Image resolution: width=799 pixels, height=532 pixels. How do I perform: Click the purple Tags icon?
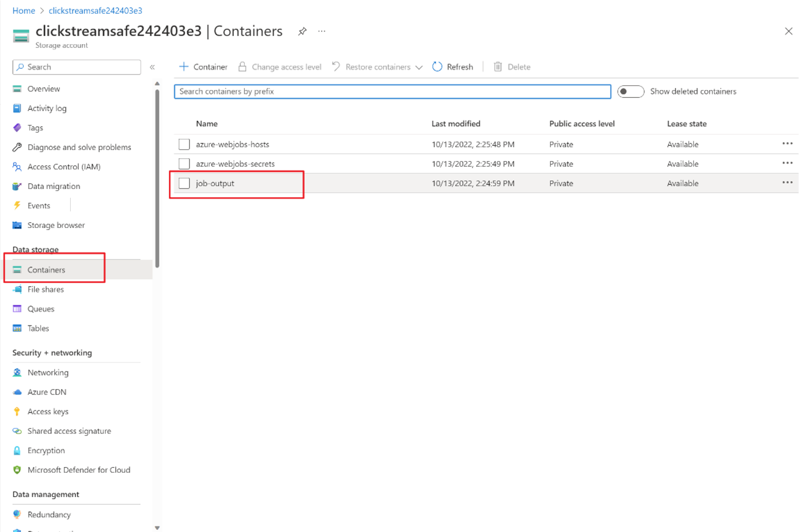coord(17,128)
